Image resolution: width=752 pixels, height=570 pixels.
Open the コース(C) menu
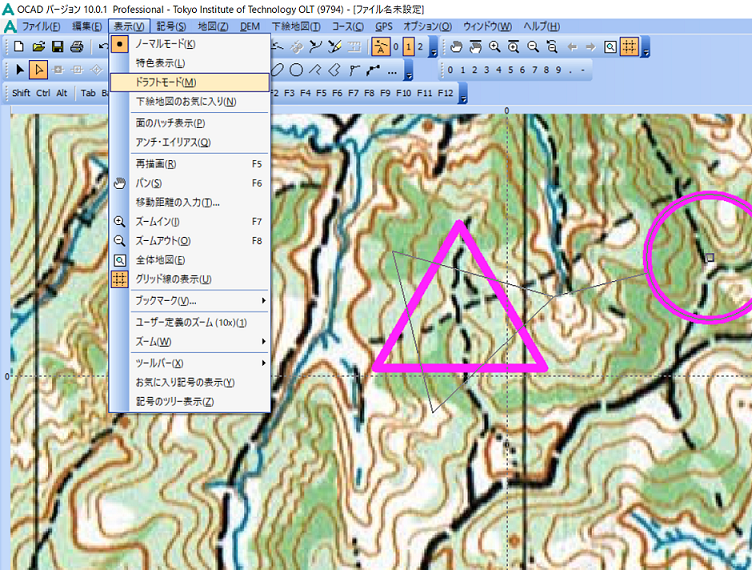click(348, 26)
